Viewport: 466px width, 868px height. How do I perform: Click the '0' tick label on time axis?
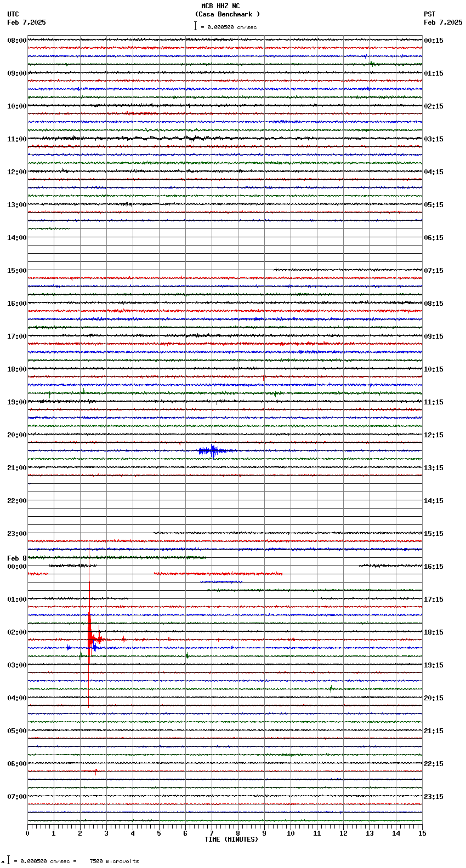pyautogui.click(x=27, y=833)
